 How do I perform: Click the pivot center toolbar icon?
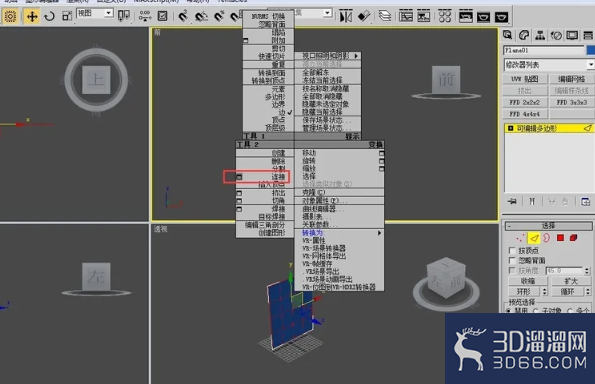124,16
